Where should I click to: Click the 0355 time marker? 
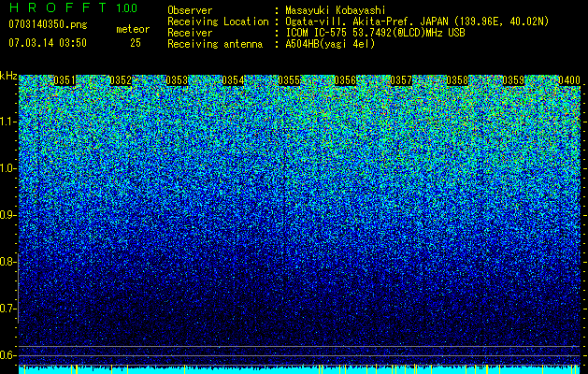pyautogui.click(x=289, y=80)
